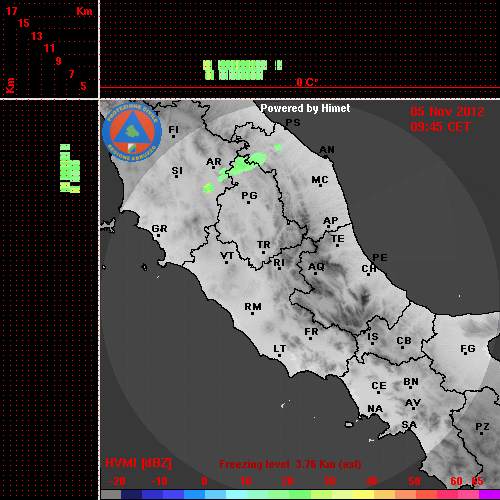
Task: Click the 'NA' city label
Action: [375, 408]
